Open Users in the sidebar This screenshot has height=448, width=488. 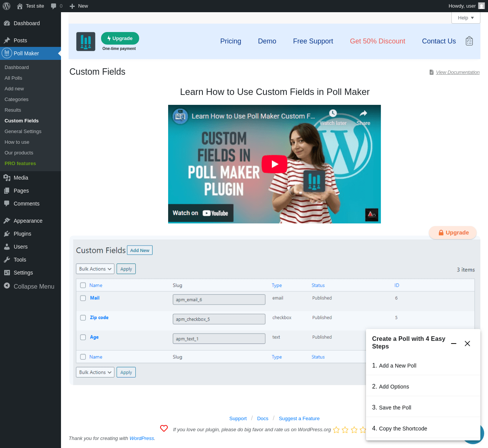pos(30,247)
